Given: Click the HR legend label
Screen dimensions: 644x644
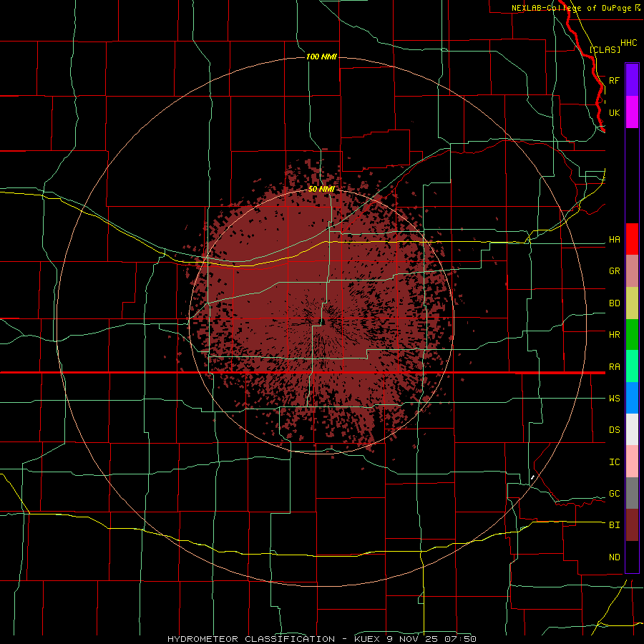Looking at the screenshot, I should tap(614, 335).
